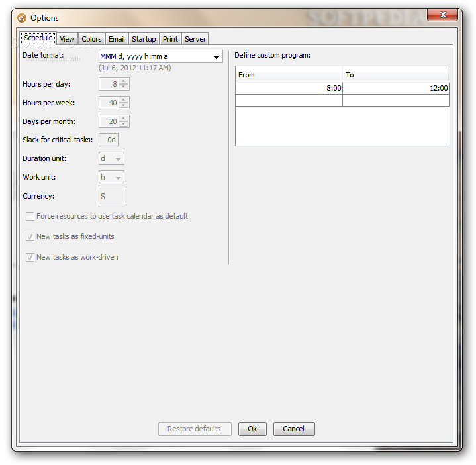This screenshot has height=465, width=476.
Task: Click the Currency input field
Action: [111, 196]
